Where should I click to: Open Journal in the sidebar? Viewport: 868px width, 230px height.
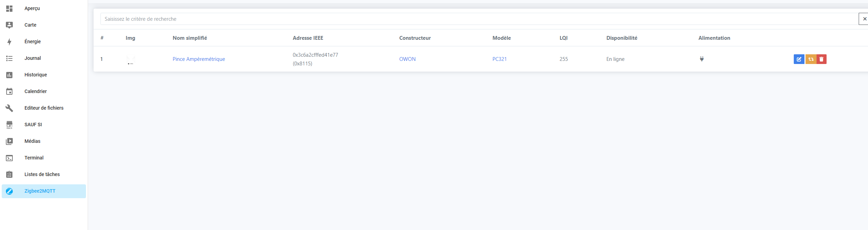[32, 58]
